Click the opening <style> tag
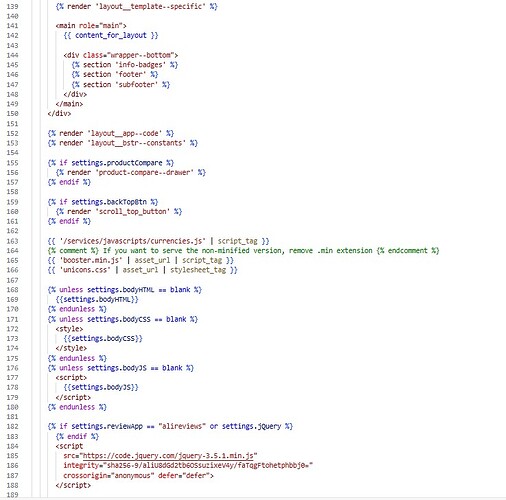 click(69, 329)
